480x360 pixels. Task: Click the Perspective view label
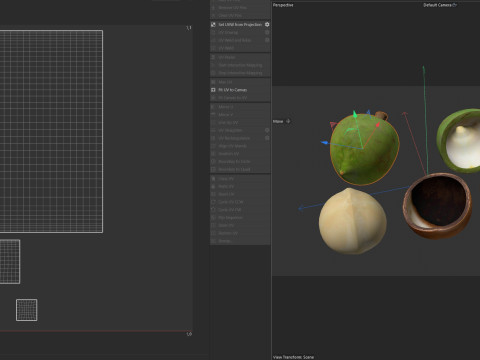click(x=283, y=5)
